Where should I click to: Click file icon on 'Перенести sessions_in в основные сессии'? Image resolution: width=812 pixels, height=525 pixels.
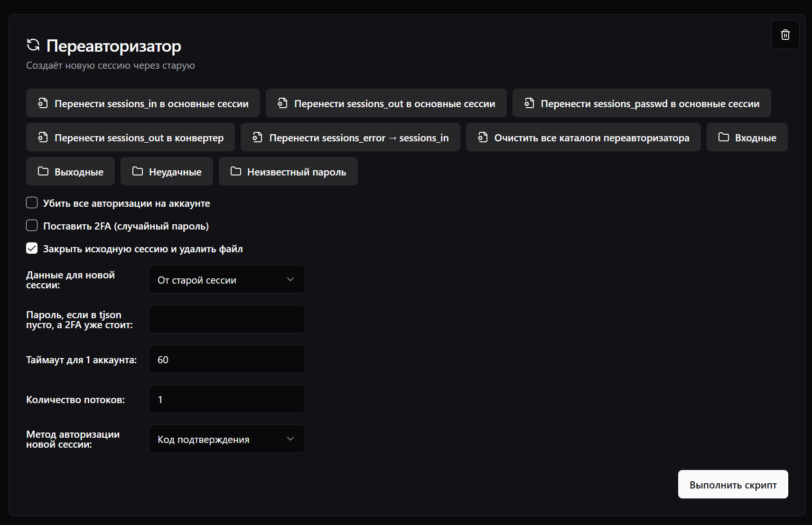43,103
